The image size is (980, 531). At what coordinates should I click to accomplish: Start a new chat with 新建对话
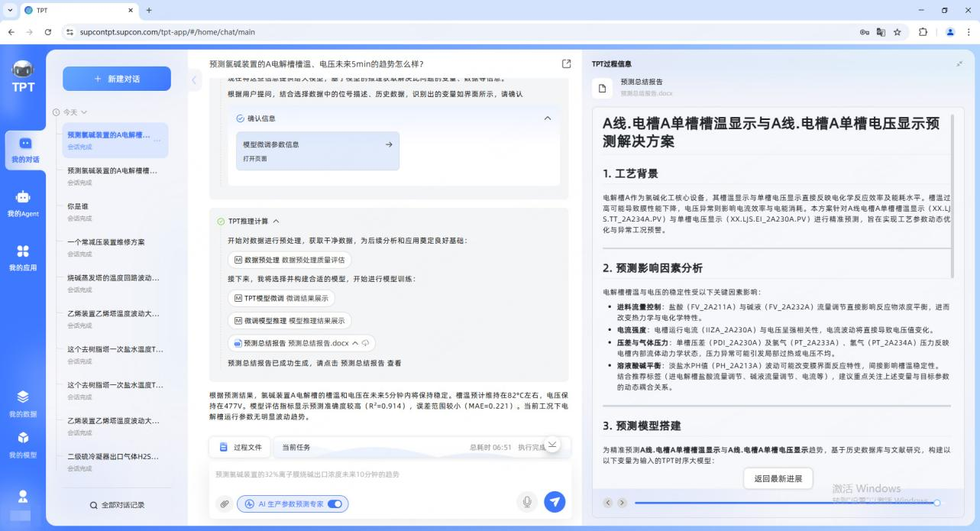117,79
